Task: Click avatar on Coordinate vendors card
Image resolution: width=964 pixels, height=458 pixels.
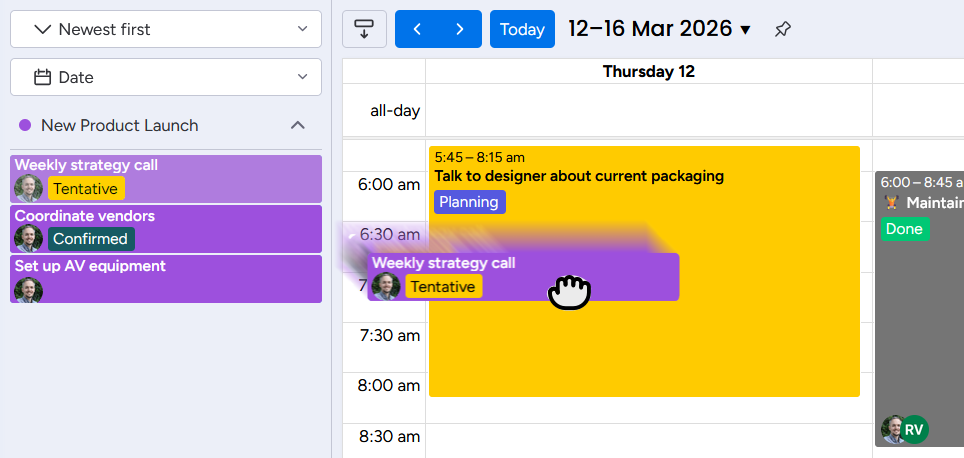Action: pos(28,239)
